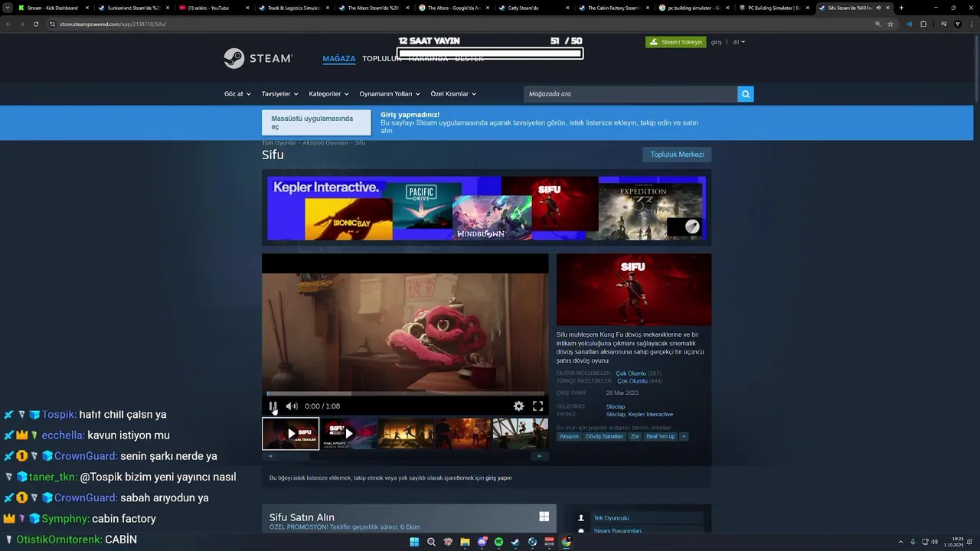
Task: Click the browser forward arrow
Action: click(x=21, y=24)
